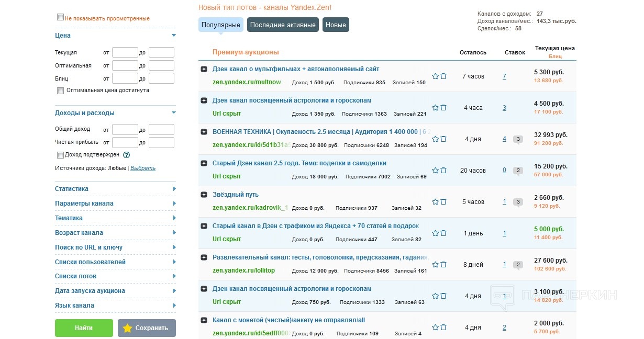
Task: Star the astrology lot priced 4 500 руб.
Action: pyautogui.click(x=435, y=108)
